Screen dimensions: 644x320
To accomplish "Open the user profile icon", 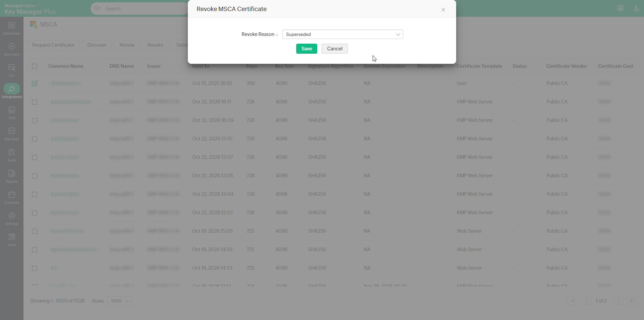I will click(636, 8).
